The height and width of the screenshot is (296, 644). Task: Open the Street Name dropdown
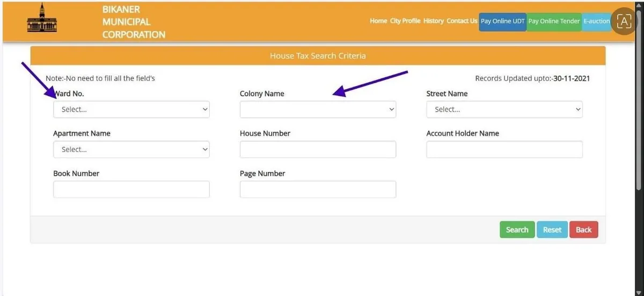coord(504,110)
